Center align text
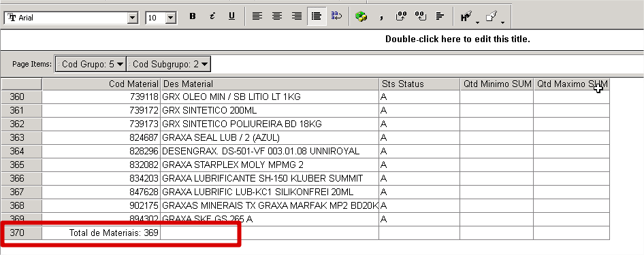The image size is (644, 255). coord(277,16)
